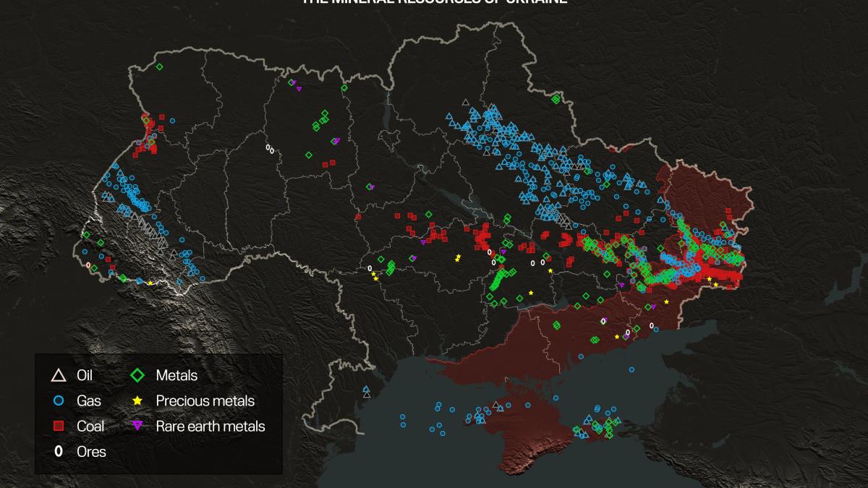The image size is (868, 488).
Task: Select the purple Rare earth metals legend symbol
Action: coord(136,427)
